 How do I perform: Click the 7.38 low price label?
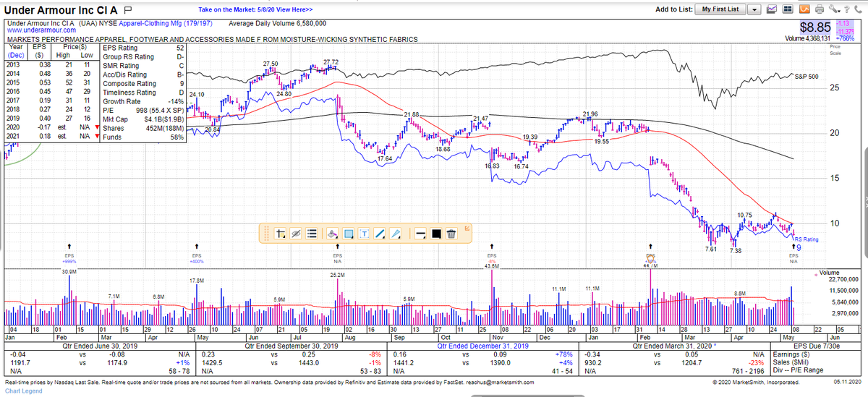pos(735,249)
